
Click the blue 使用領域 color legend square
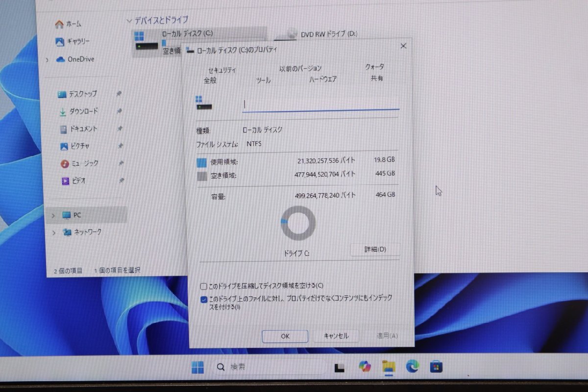pyautogui.click(x=201, y=160)
